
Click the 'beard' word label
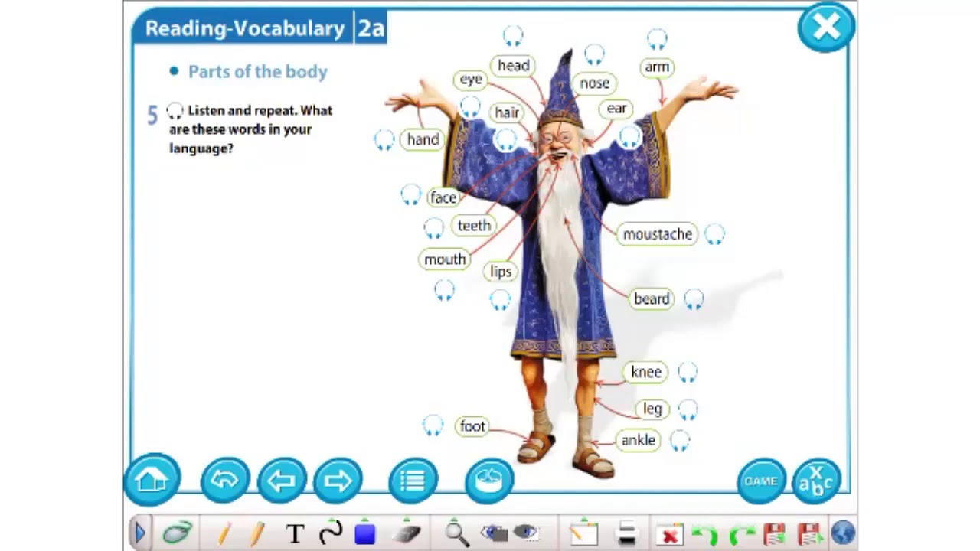pos(652,299)
